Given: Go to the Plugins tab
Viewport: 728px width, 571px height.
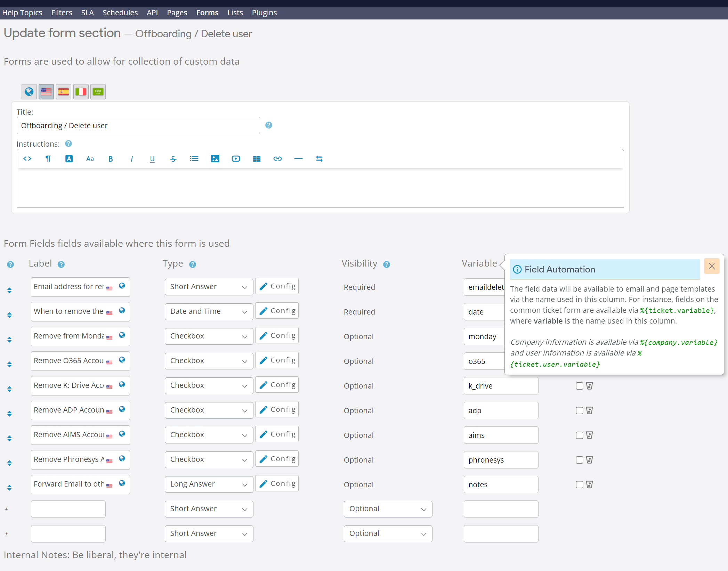Looking at the screenshot, I should click(x=264, y=13).
